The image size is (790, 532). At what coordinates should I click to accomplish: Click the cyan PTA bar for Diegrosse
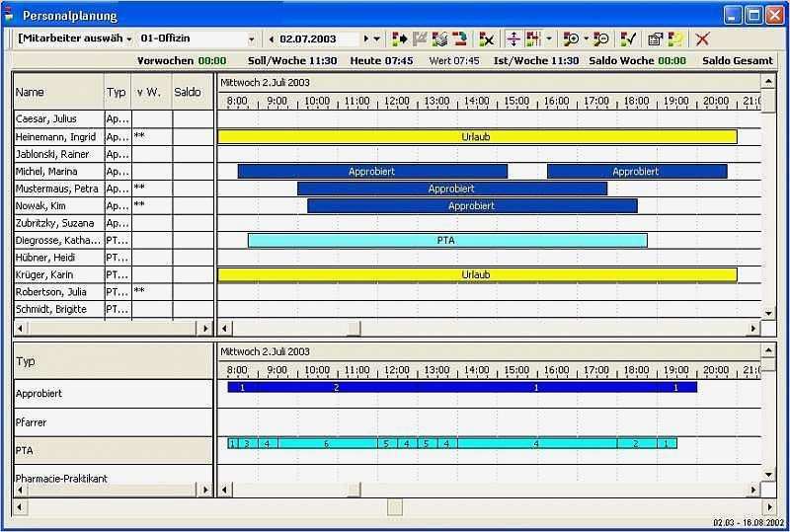coord(446,240)
